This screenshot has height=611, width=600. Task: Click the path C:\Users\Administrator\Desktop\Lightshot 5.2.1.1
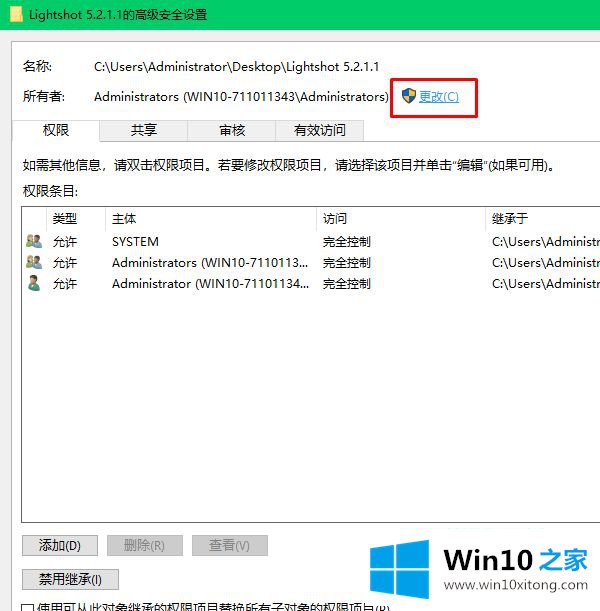[x=236, y=67]
